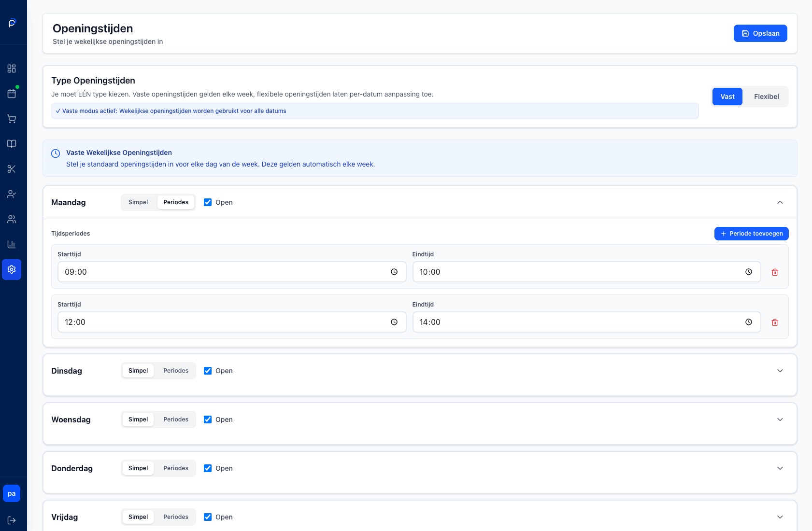The height and width of the screenshot is (531, 812).
Task: Add a period with Periode toevoegen
Action: [x=751, y=234]
